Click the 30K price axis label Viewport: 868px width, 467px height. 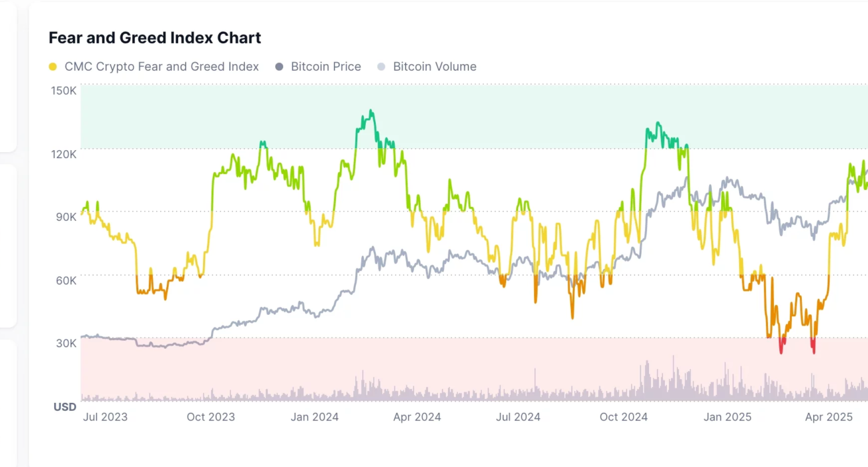pos(65,343)
